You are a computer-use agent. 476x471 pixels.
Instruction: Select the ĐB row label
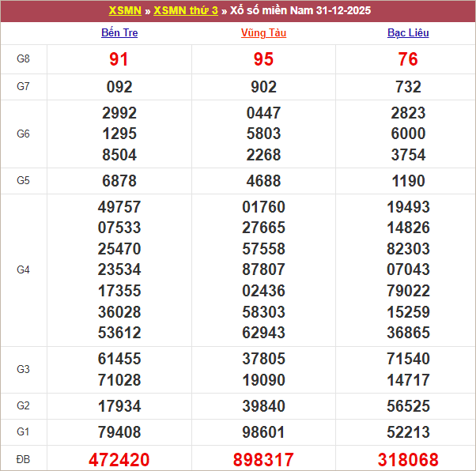(x=23, y=459)
